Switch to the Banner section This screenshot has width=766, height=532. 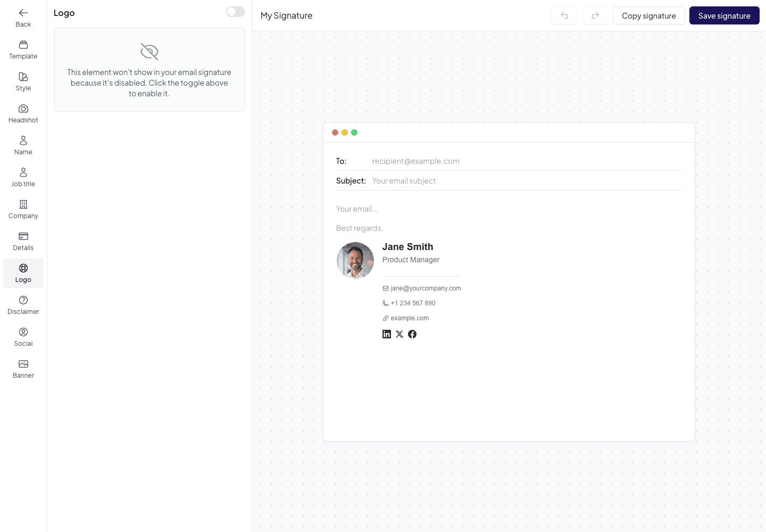(x=23, y=369)
